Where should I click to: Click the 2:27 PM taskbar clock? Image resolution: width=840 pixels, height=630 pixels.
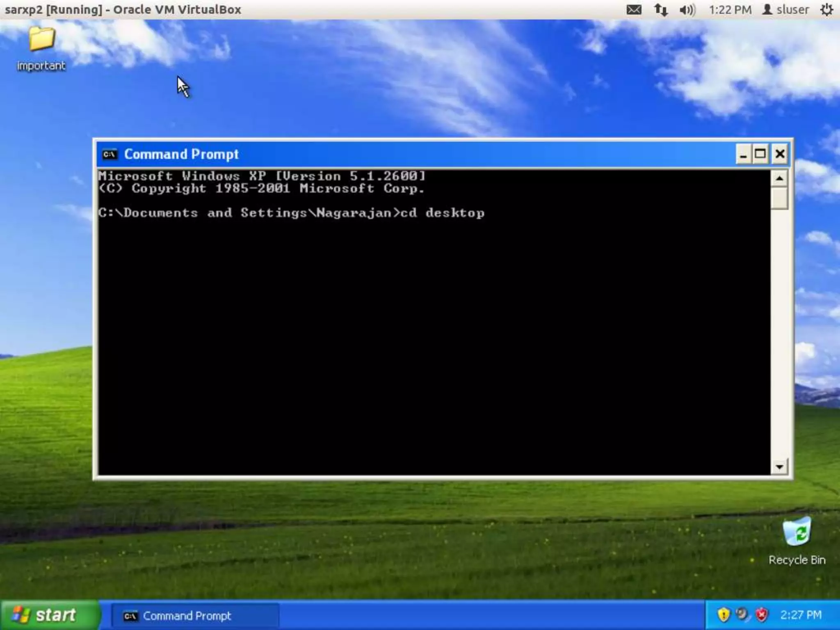801,615
